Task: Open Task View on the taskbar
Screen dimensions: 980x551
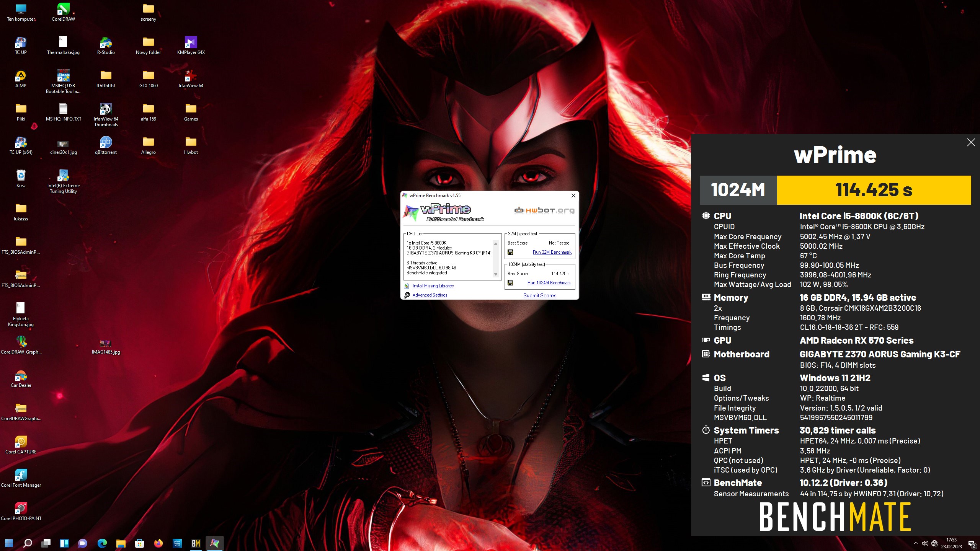Action: point(46,543)
